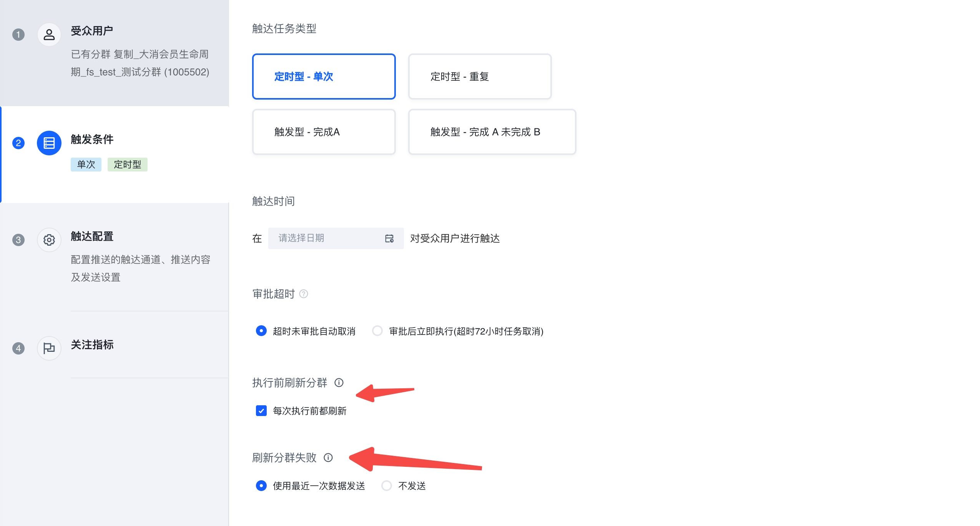
Task: Select 使用最近一次数据发送 radio option
Action: [x=261, y=486]
